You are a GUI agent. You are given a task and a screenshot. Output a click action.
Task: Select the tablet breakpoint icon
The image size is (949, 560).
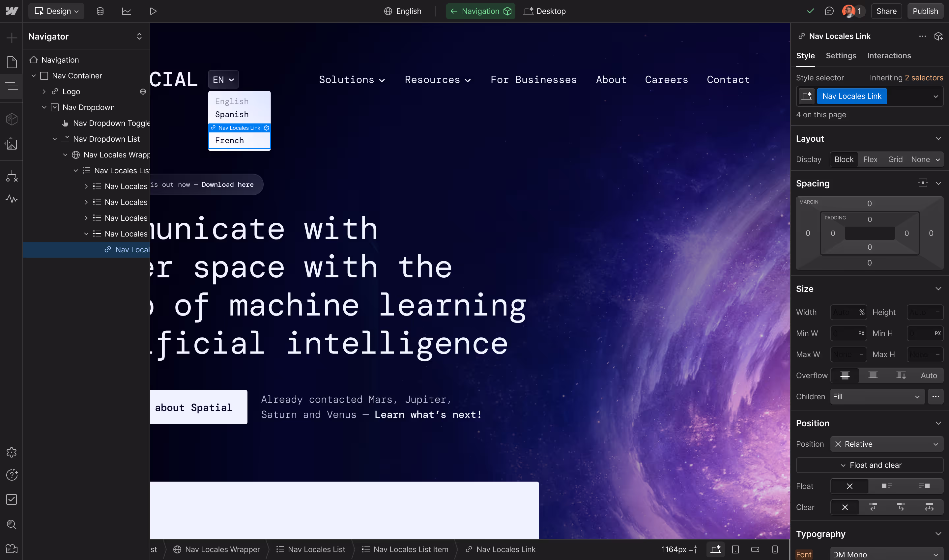click(735, 549)
